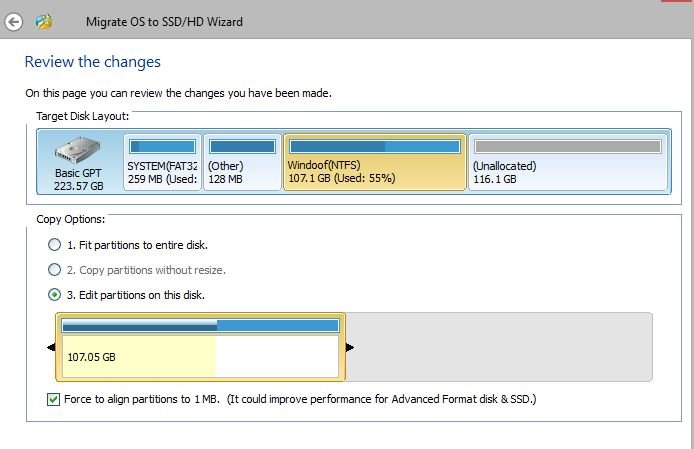Select the Unallocated 116.1 GB space
The height and width of the screenshot is (449, 694).
tap(568, 162)
